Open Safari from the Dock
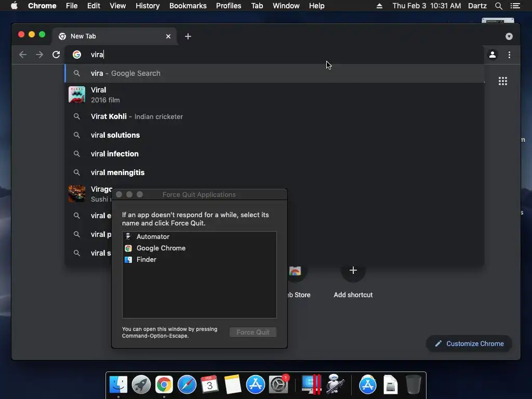Viewport: 532px width, 399px height. [x=187, y=384]
